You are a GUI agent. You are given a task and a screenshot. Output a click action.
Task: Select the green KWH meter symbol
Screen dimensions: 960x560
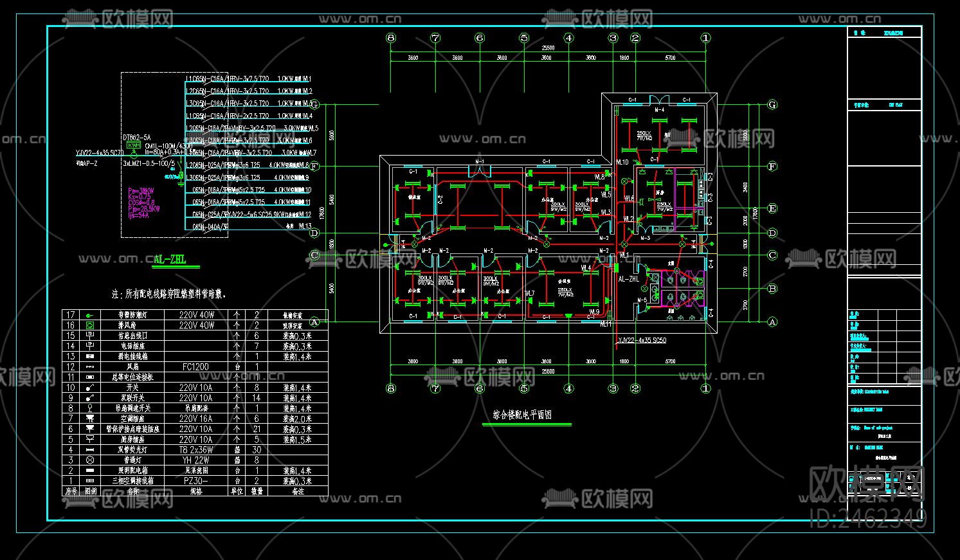tap(134, 145)
